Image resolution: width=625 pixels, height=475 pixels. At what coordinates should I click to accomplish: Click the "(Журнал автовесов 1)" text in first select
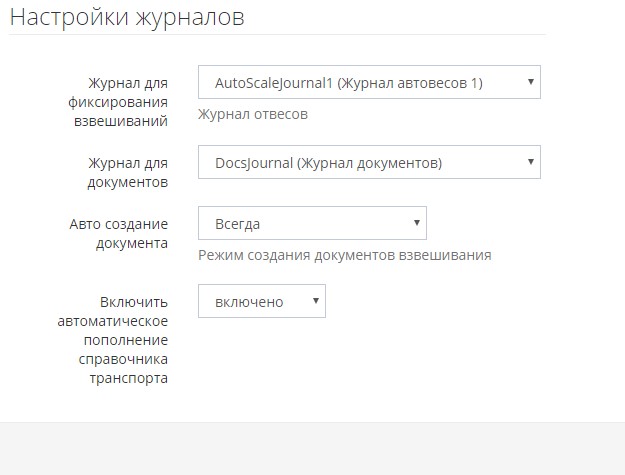[x=410, y=83]
